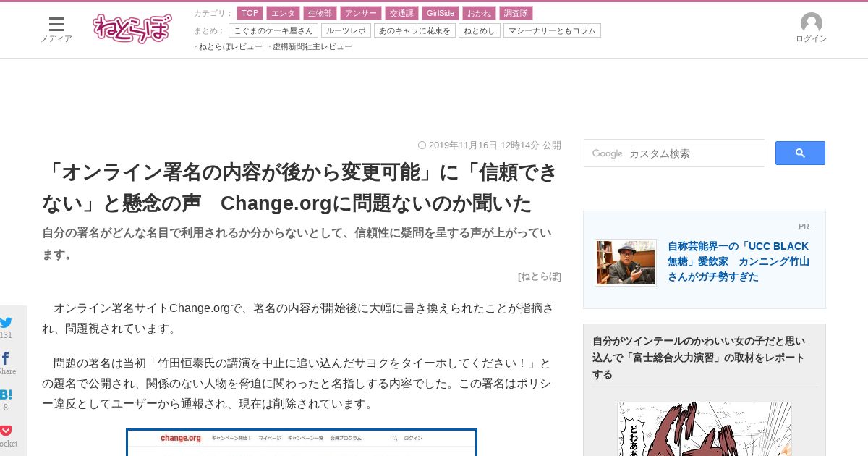Open ねとらぼレビュー link
Viewport: 868px width, 456px height.
coord(230,46)
